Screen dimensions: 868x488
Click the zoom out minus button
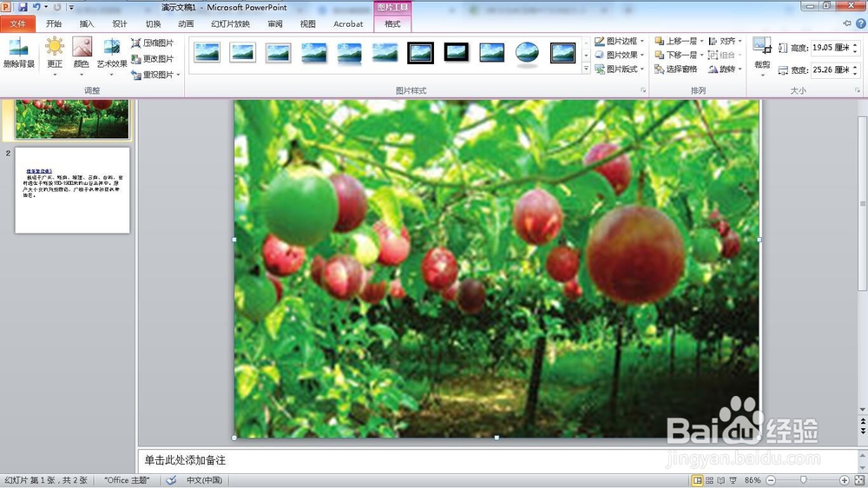[x=771, y=480]
